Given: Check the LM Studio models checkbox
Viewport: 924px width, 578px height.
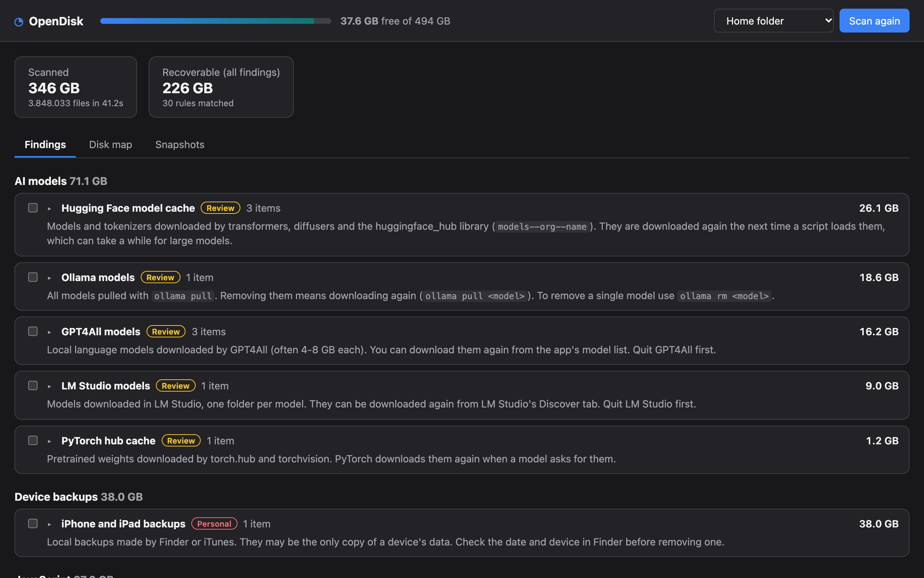Looking at the screenshot, I should [33, 385].
